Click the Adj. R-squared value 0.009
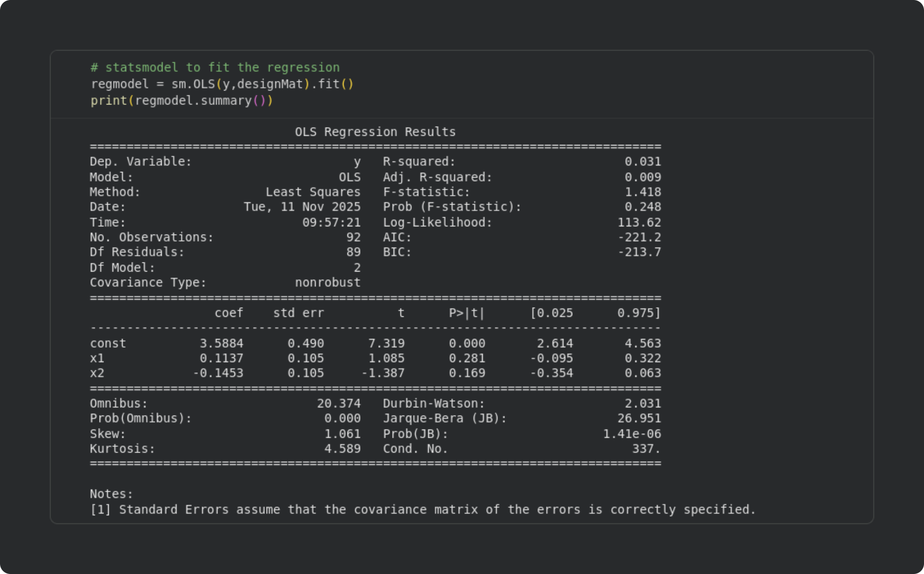Viewport: 924px width, 574px height. pos(642,177)
